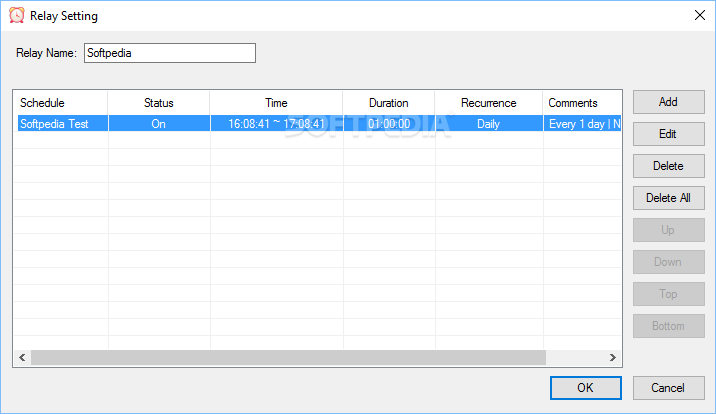Click the greyed-out Bottom button

669,325
